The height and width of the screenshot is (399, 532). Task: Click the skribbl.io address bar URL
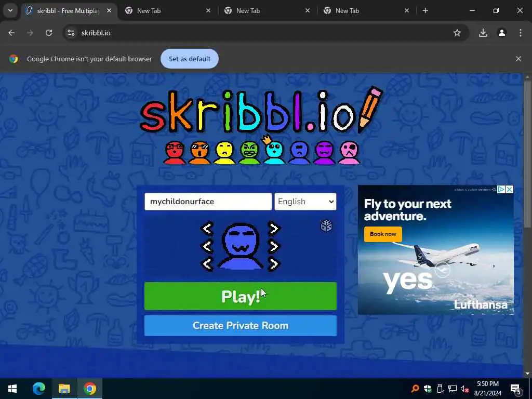(96, 33)
